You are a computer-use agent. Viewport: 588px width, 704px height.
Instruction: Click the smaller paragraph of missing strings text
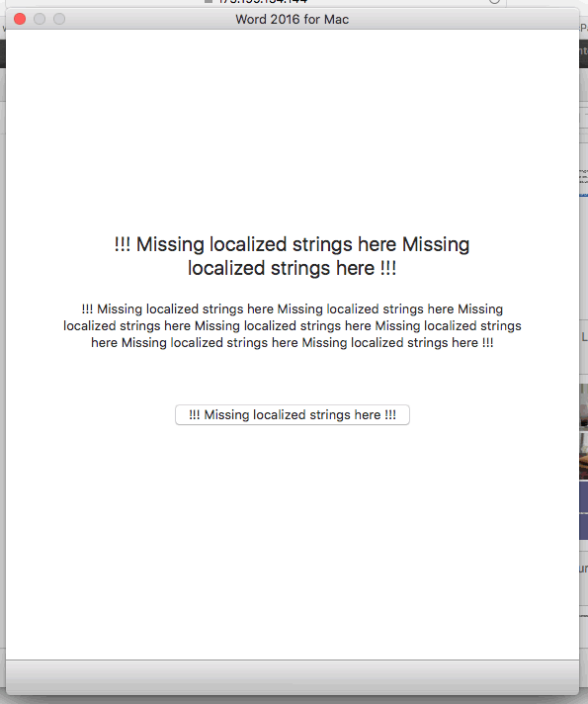coord(293,326)
